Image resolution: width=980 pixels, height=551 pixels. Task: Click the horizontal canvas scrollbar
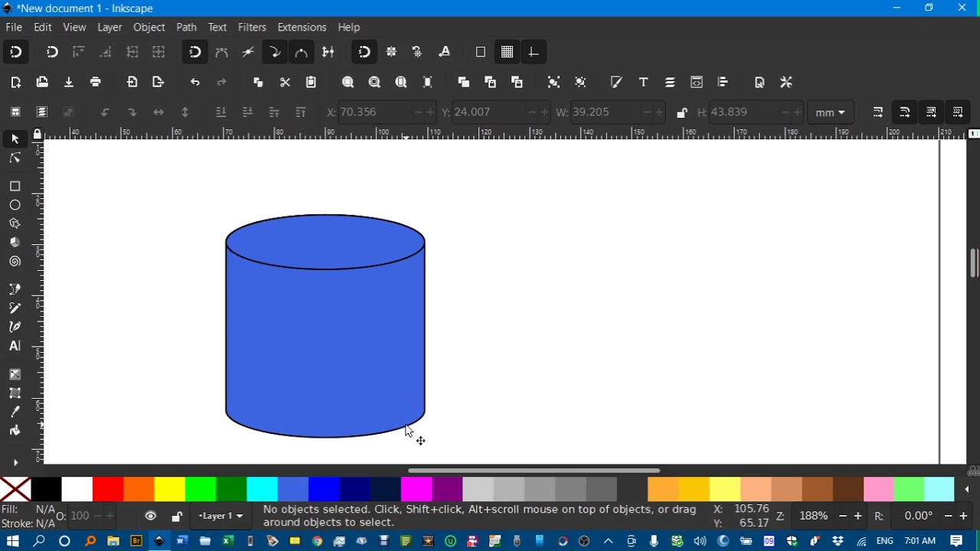[534, 471]
